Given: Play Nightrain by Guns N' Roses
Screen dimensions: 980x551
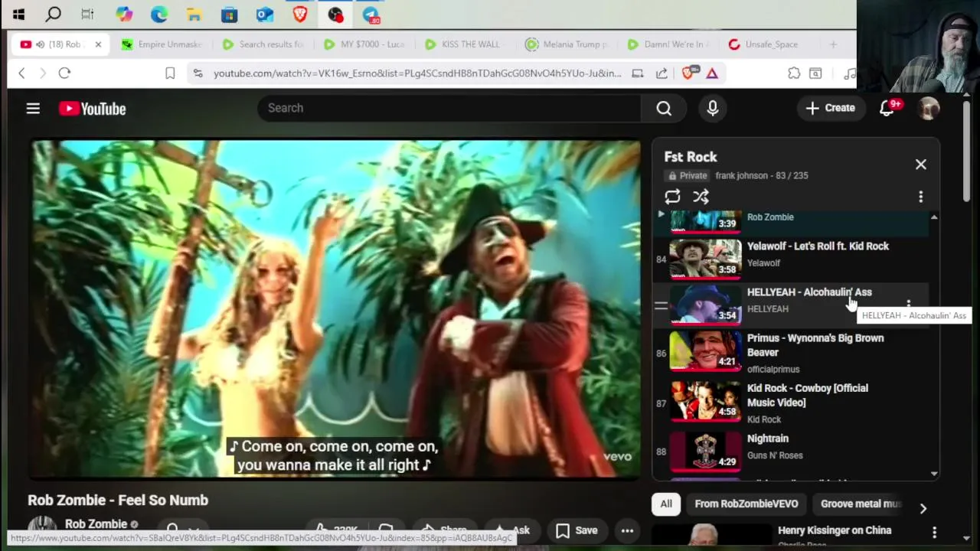Looking at the screenshot, I should (792, 450).
